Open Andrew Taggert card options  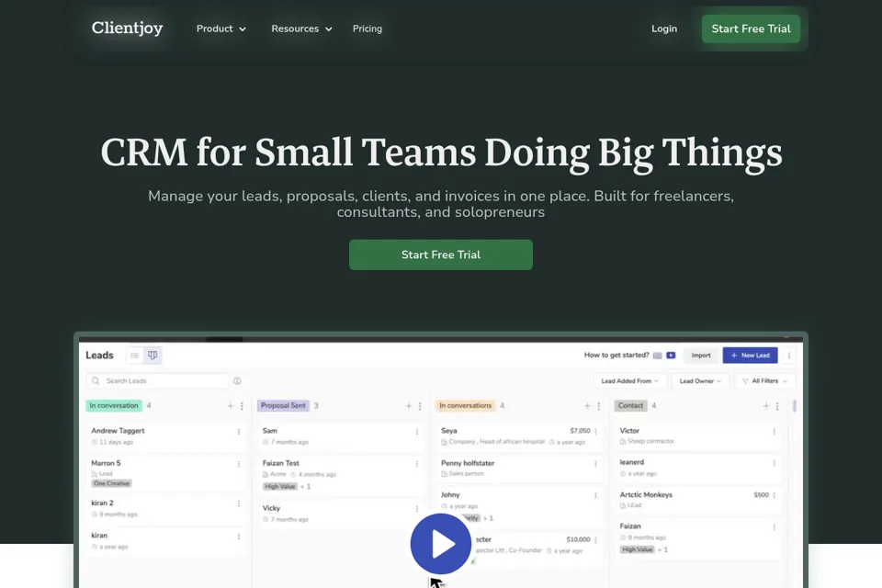point(239,432)
